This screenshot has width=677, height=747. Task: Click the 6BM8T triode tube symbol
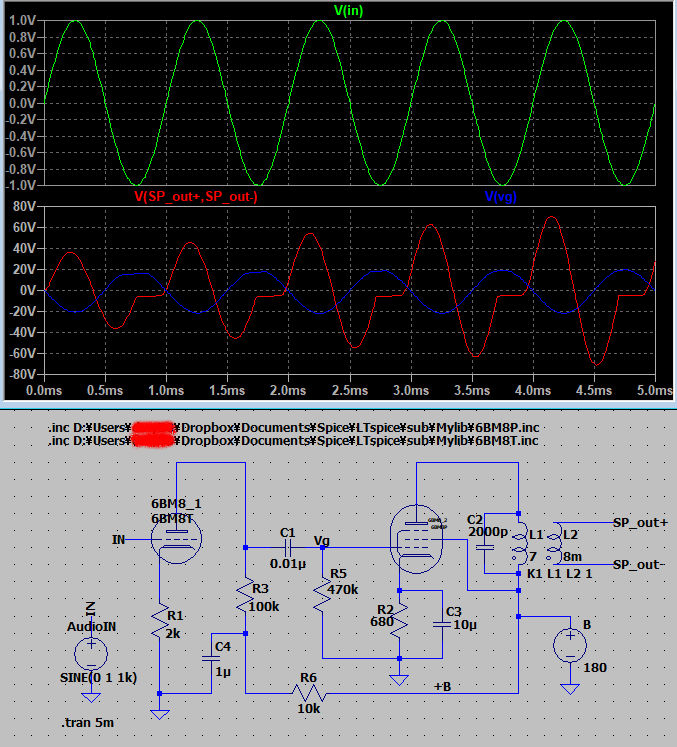click(x=175, y=541)
